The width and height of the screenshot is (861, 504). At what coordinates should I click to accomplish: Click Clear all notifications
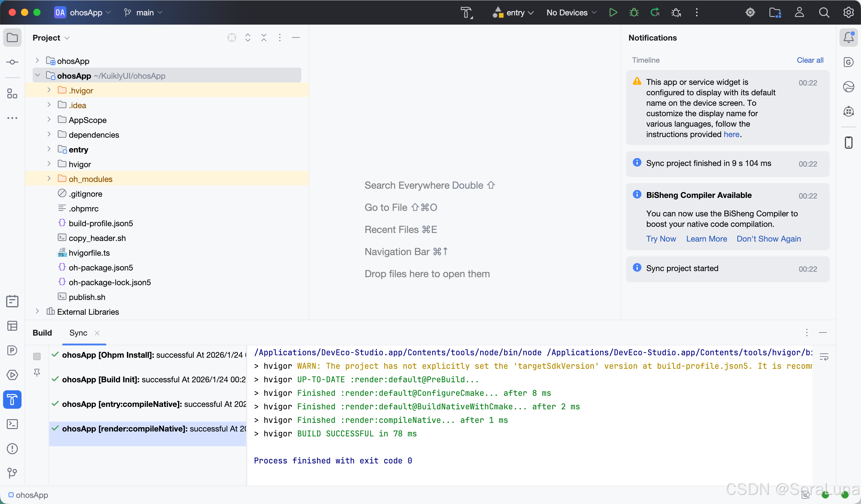tap(810, 60)
